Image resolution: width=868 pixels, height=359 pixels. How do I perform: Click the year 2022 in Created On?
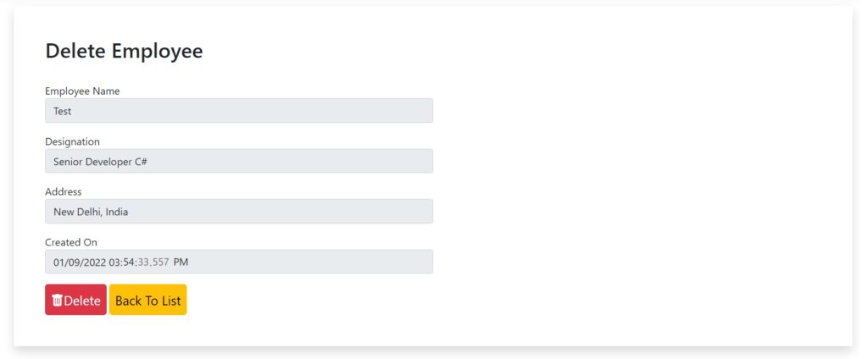coord(94,262)
